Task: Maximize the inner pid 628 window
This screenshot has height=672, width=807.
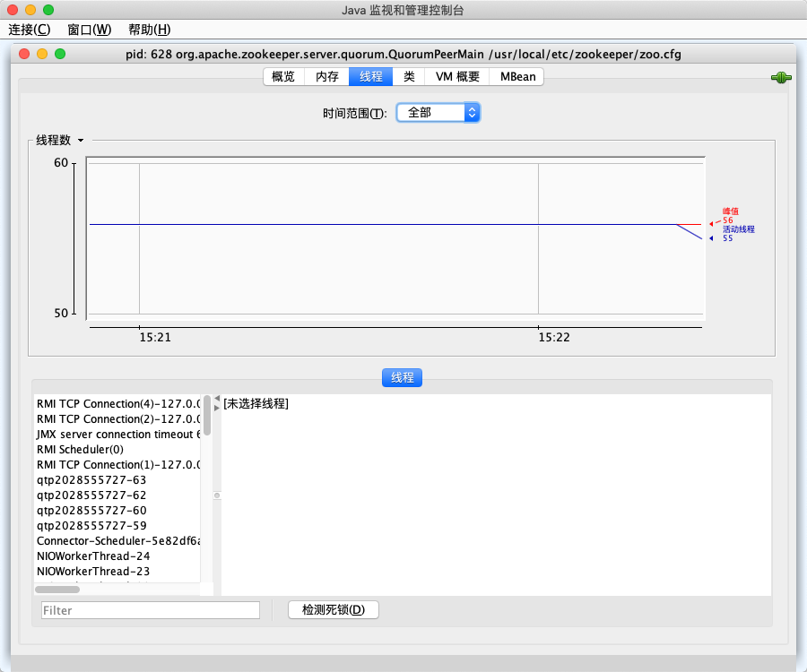Action: (60, 54)
